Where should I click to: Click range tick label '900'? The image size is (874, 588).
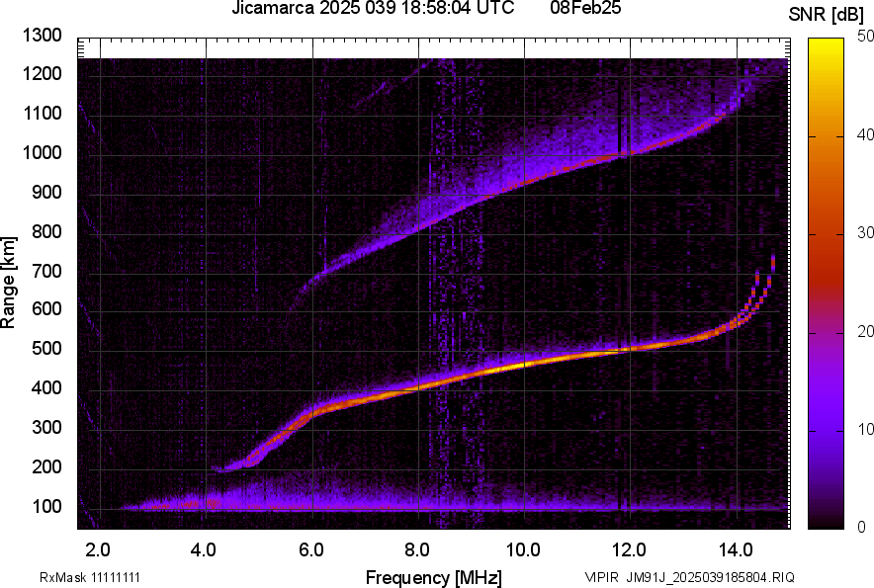point(46,193)
